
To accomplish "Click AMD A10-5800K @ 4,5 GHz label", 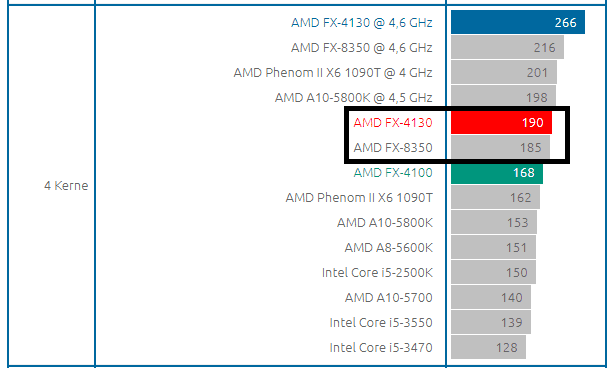I will [x=354, y=97].
